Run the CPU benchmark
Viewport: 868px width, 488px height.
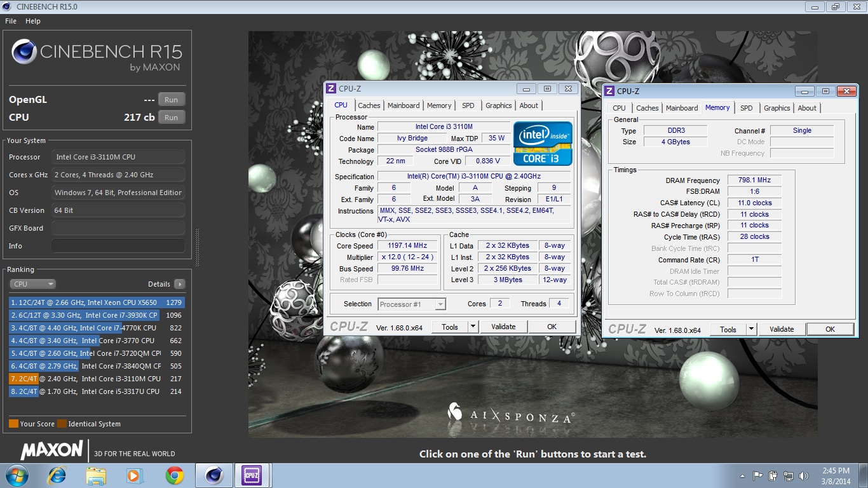(172, 118)
